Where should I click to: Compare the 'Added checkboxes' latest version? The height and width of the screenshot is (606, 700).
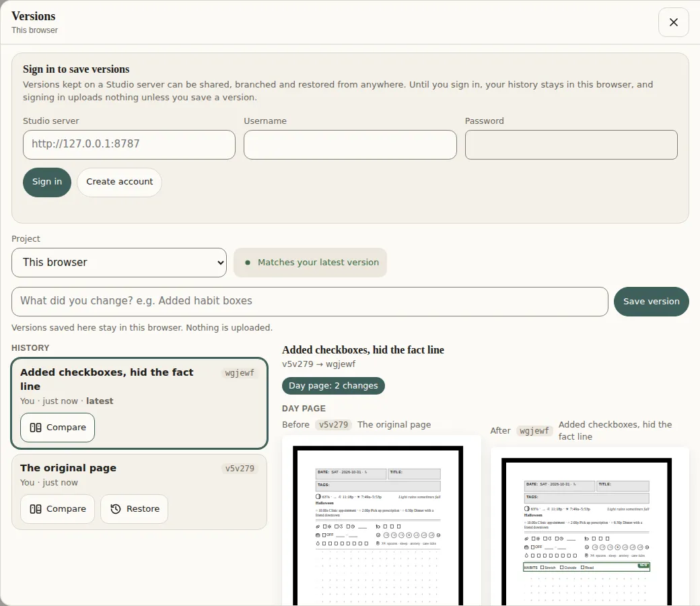coord(58,428)
